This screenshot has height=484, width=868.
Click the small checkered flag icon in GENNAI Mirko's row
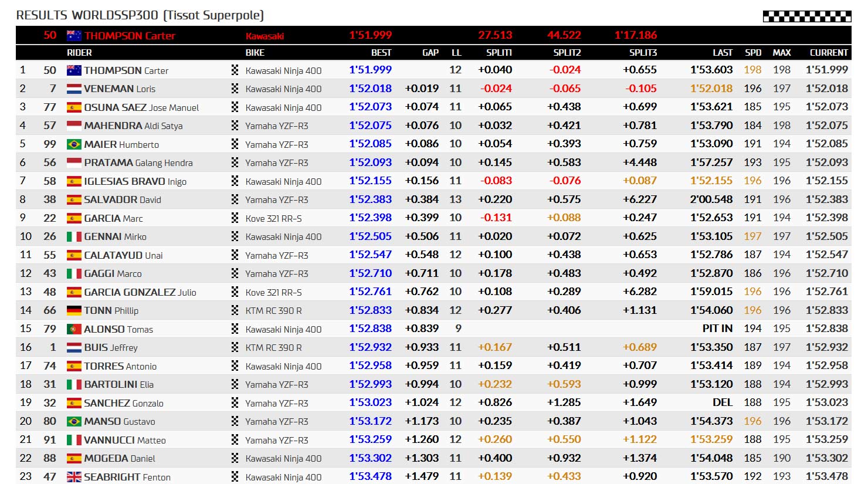(235, 236)
